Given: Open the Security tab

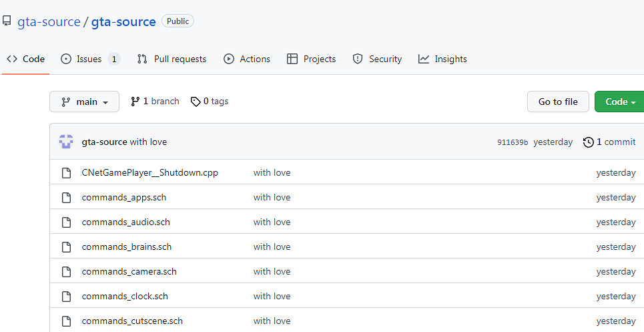Looking at the screenshot, I should coord(377,59).
